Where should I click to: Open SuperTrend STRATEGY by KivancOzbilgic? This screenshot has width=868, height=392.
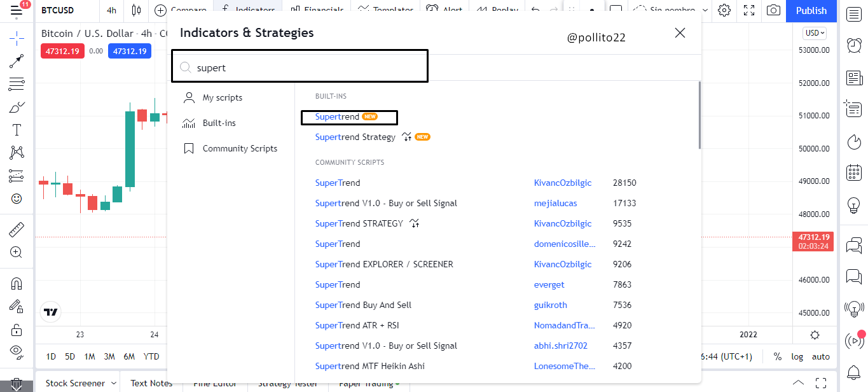(359, 223)
